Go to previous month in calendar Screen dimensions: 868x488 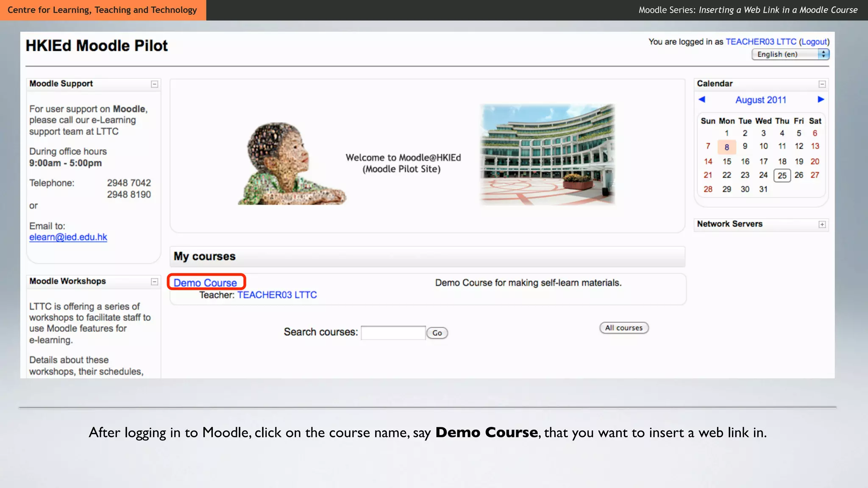point(702,100)
